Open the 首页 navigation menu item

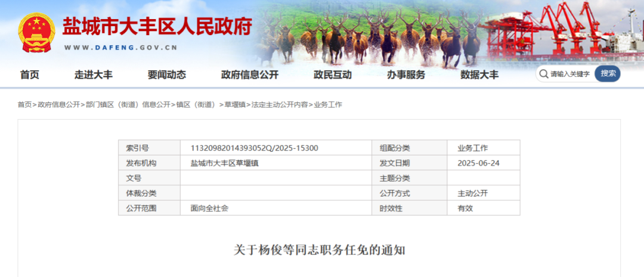(x=30, y=74)
